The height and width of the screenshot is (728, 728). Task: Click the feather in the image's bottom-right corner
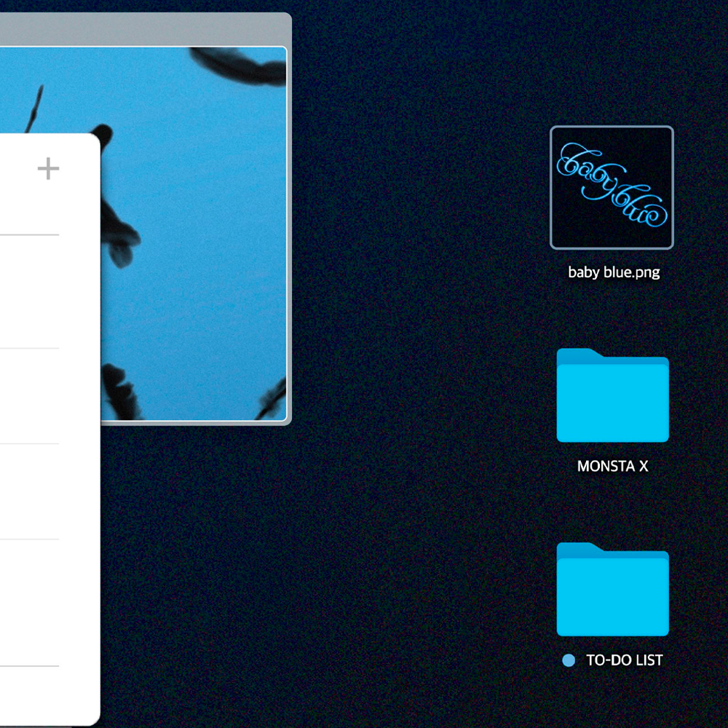click(272, 400)
